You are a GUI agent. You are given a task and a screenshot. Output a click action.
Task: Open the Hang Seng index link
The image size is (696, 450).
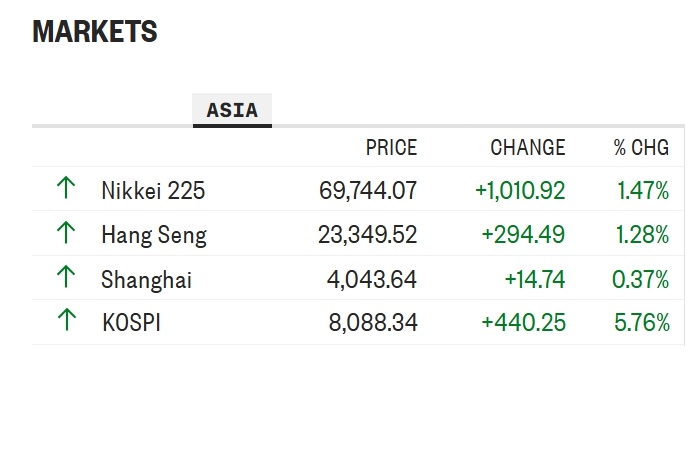click(154, 235)
